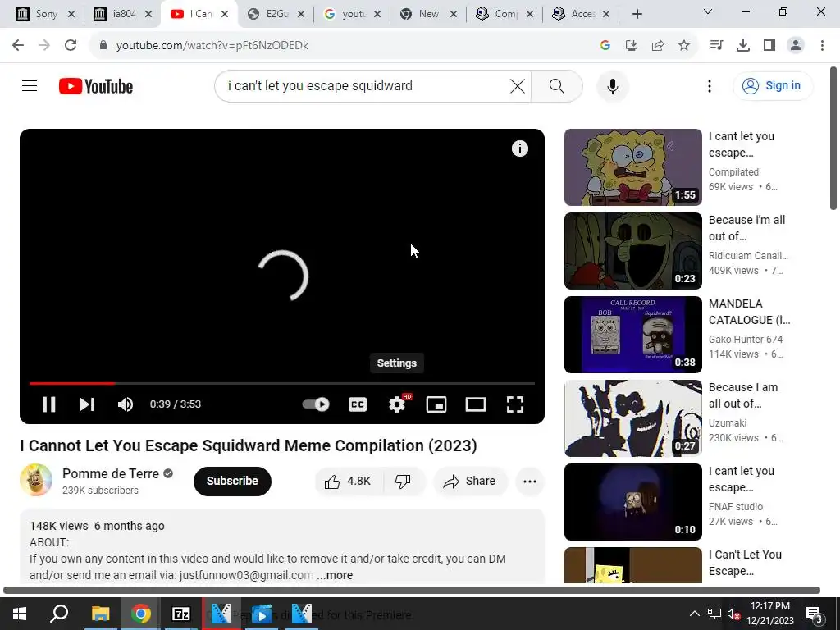
Task: Expand description with ...more
Action: [335, 575]
